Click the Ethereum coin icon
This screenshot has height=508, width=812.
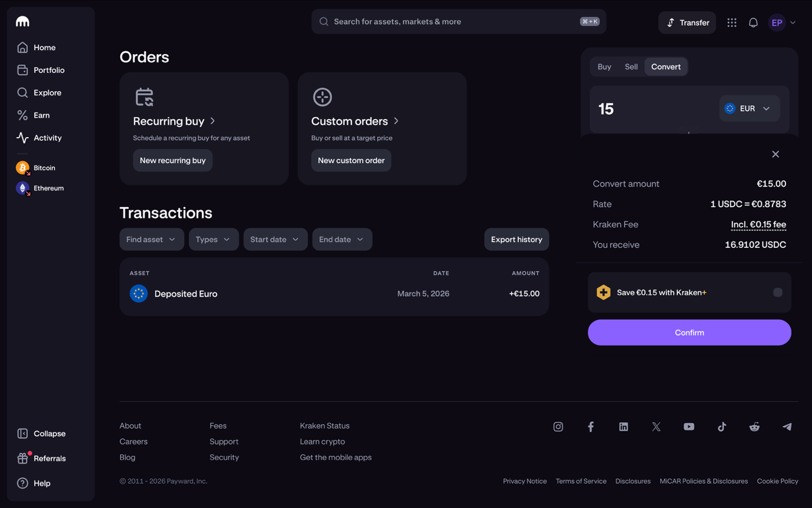click(x=22, y=188)
